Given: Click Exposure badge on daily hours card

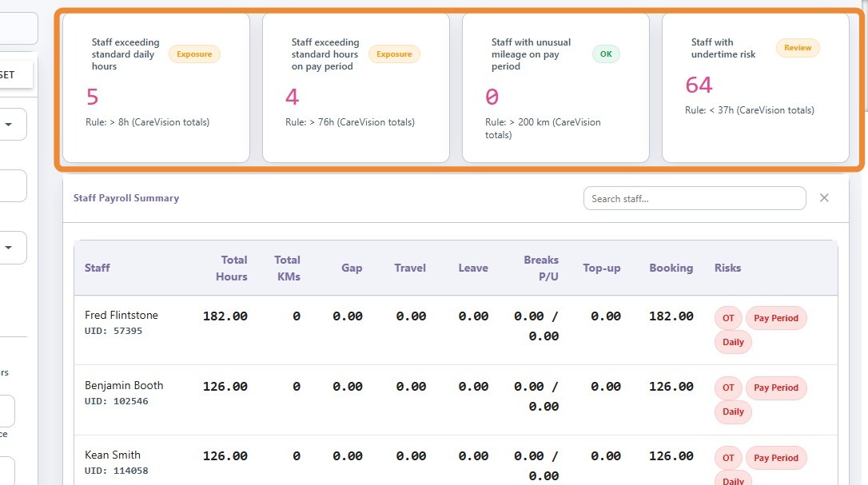Looking at the screenshot, I should click(194, 54).
